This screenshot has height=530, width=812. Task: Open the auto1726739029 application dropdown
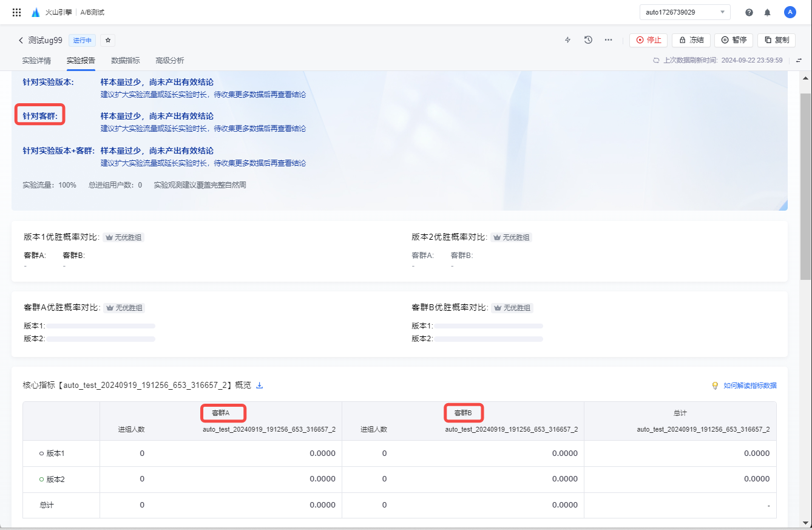[685, 12]
